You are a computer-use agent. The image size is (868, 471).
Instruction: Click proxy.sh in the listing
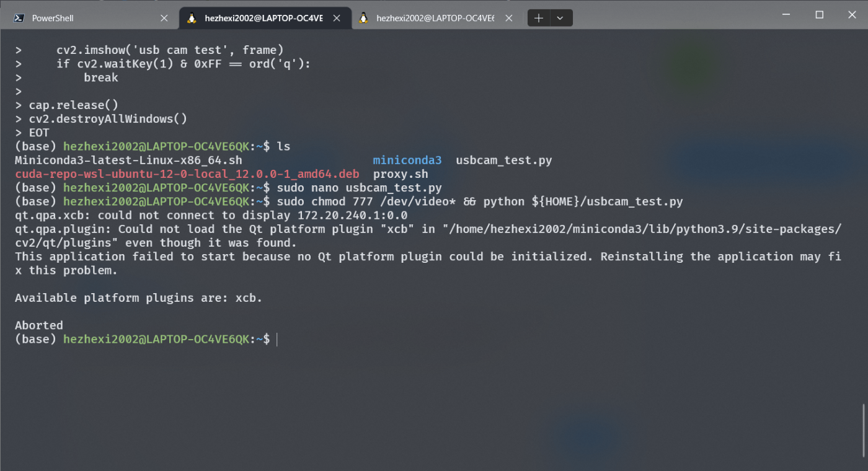pyautogui.click(x=401, y=174)
